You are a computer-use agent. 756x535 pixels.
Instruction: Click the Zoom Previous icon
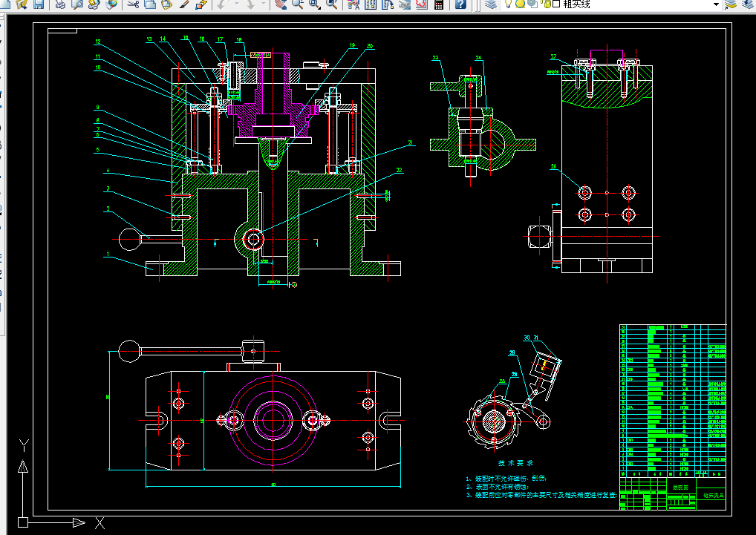[x=332, y=4]
